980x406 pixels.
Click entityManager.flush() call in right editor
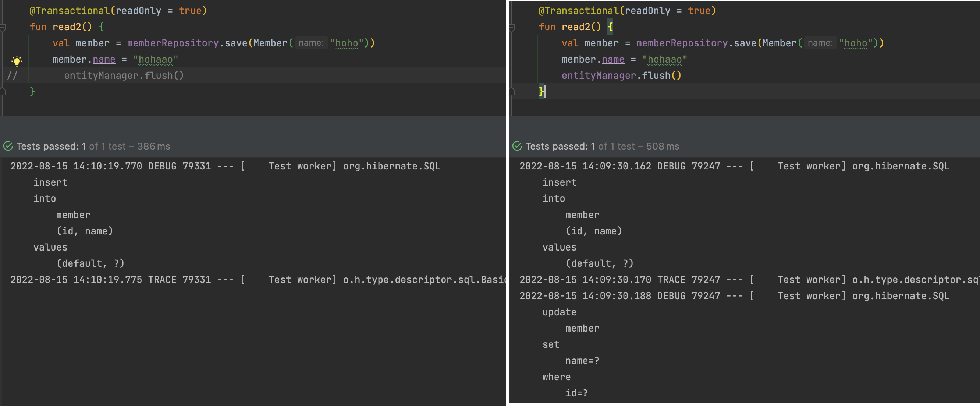tap(621, 76)
